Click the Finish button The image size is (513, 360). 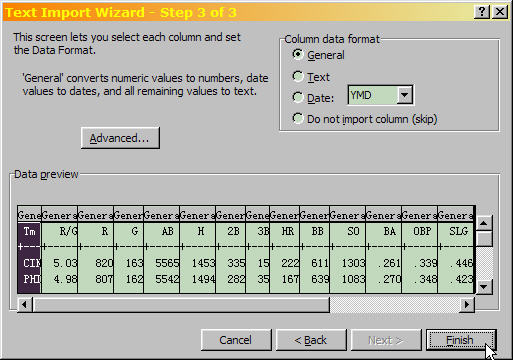[x=461, y=340]
